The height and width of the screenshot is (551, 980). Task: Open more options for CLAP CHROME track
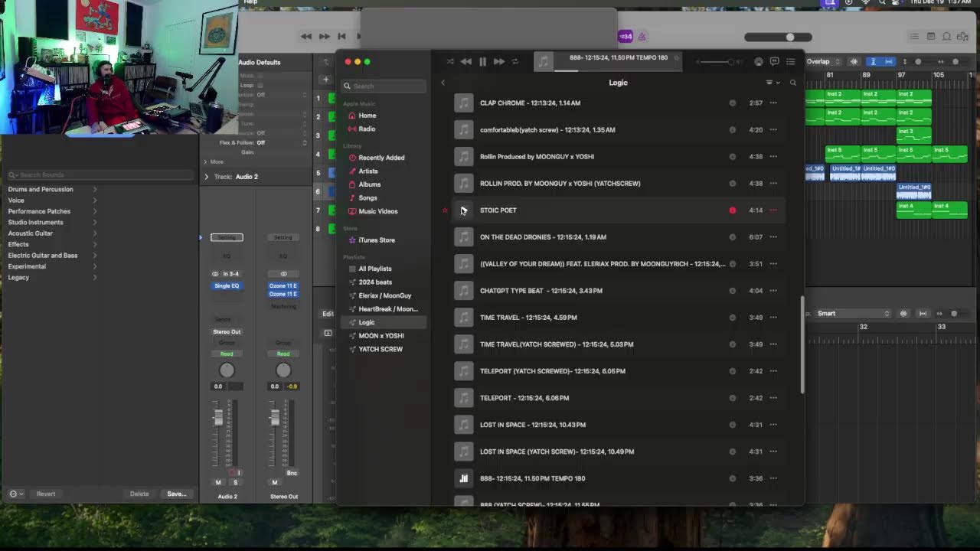tap(773, 103)
